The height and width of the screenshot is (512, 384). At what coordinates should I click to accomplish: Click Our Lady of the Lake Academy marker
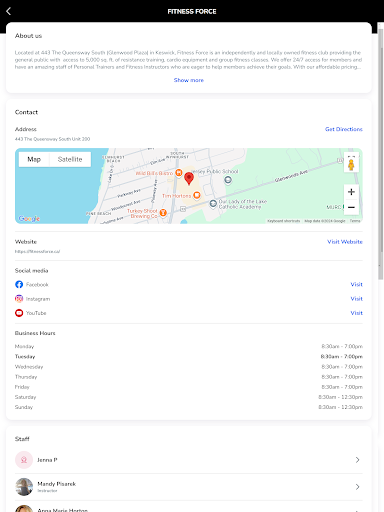click(x=213, y=203)
